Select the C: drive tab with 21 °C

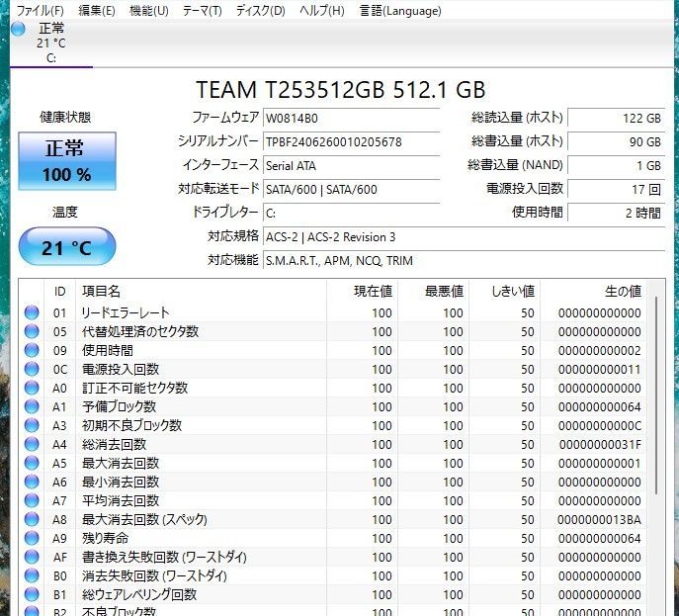51,44
